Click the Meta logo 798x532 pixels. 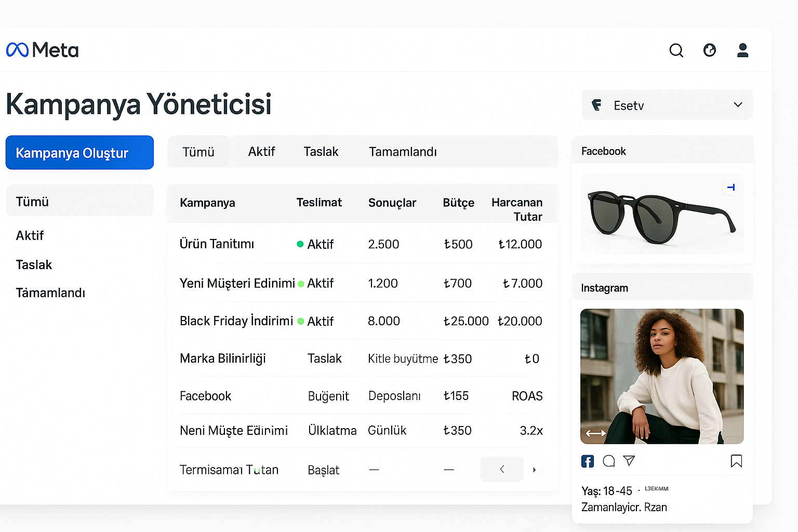pyautogui.click(x=43, y=50)
